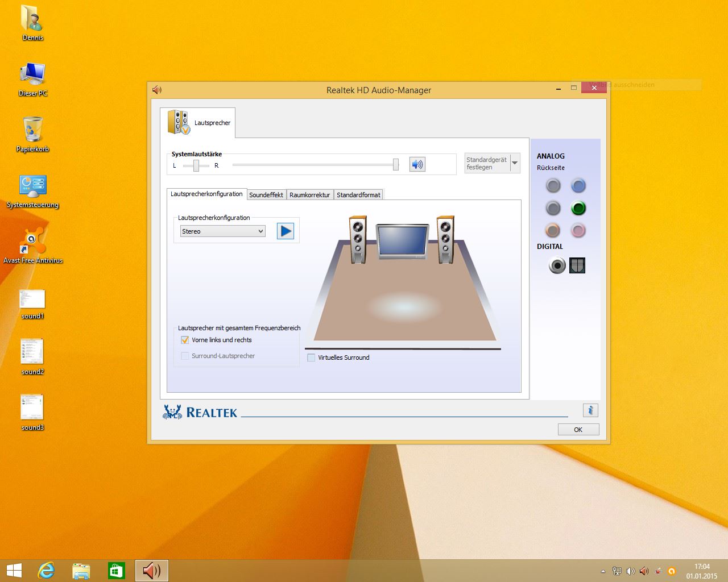Select the pink microphone analog jack

(578, 230)
